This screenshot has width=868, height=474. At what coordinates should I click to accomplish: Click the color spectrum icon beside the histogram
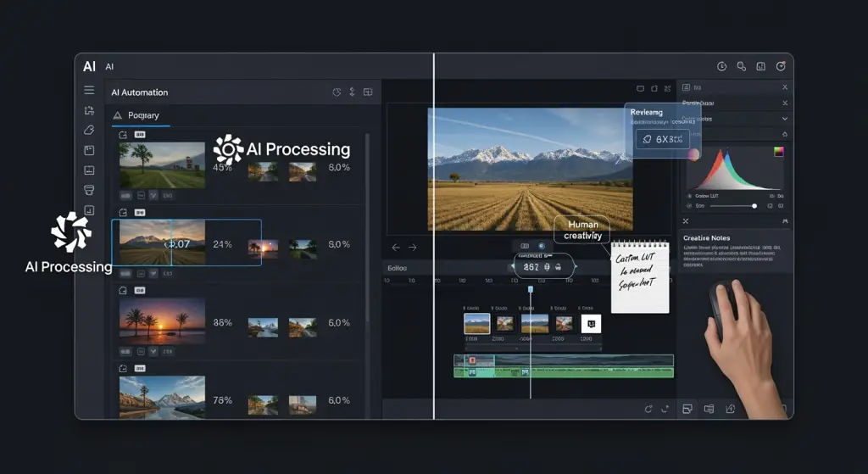click(779, 152)
